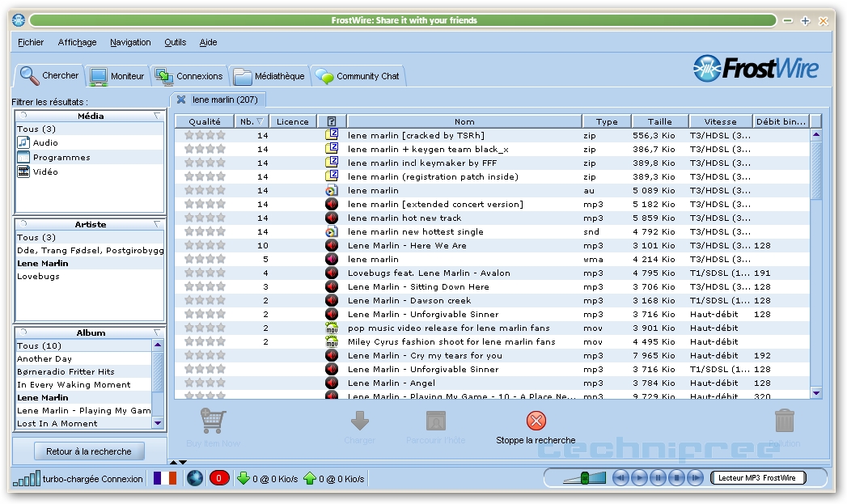Click the Buy Item Now shopping cart icon
This screenshot has height=504, width=847.
click(x=214, y=421)
